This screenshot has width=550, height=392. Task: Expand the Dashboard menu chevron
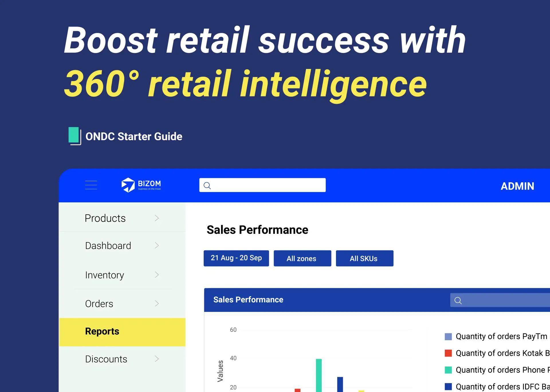[x=157, y=246]
